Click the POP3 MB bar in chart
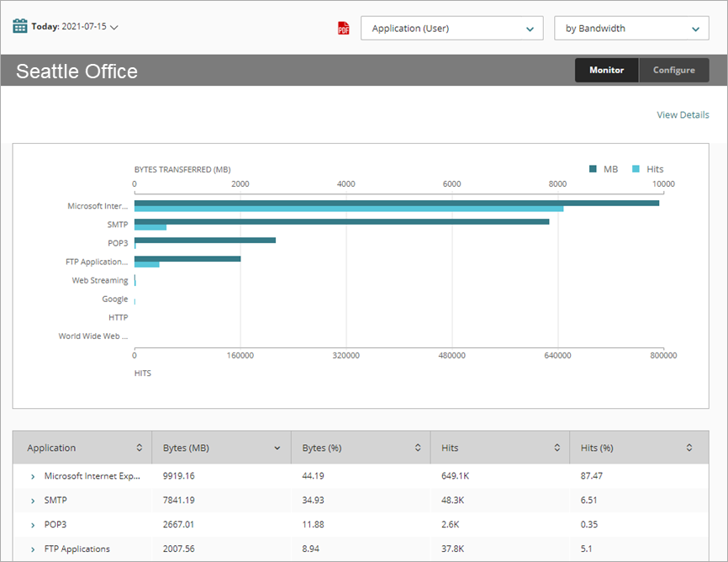728x562 pixels. point(205,241)
